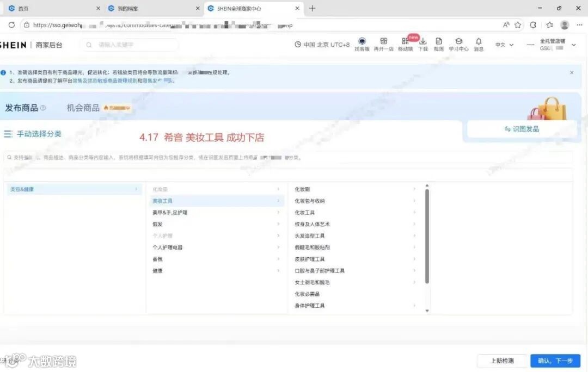Click the 识图发品 button
The width and height of the screenshot is (588, 372).
[x=522, y=129]
